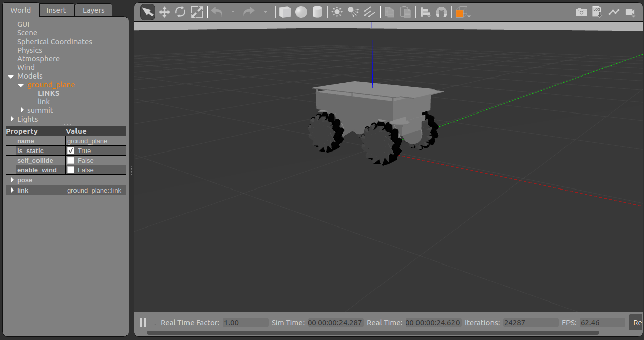This screenshot has width=644, height=340.
Task: Enable the self_collide checkbox
Action: (x=71, y=161)
